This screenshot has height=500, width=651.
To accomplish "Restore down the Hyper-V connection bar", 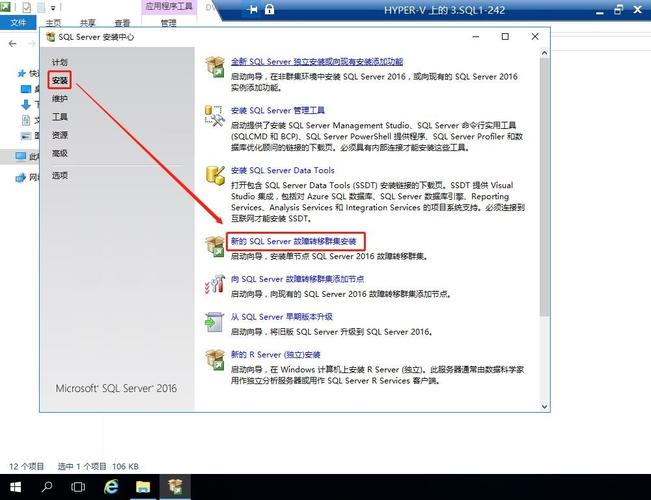I will coord(619,9).
